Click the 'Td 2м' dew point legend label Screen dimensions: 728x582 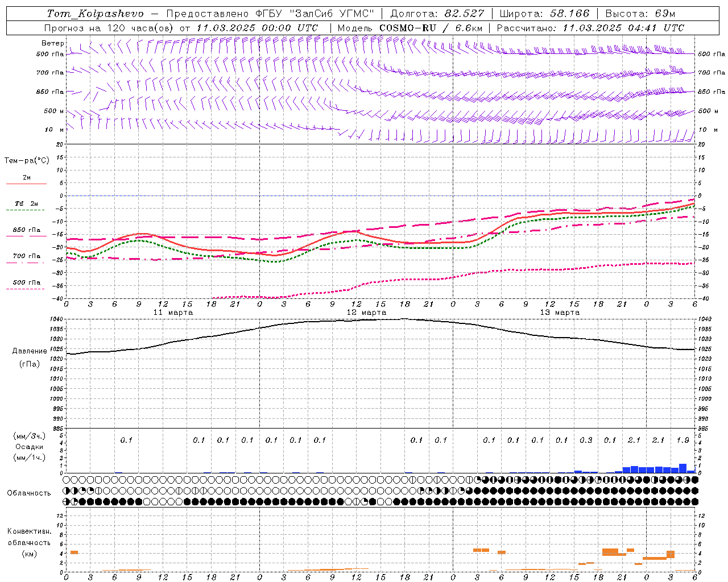tap(27, 203)
